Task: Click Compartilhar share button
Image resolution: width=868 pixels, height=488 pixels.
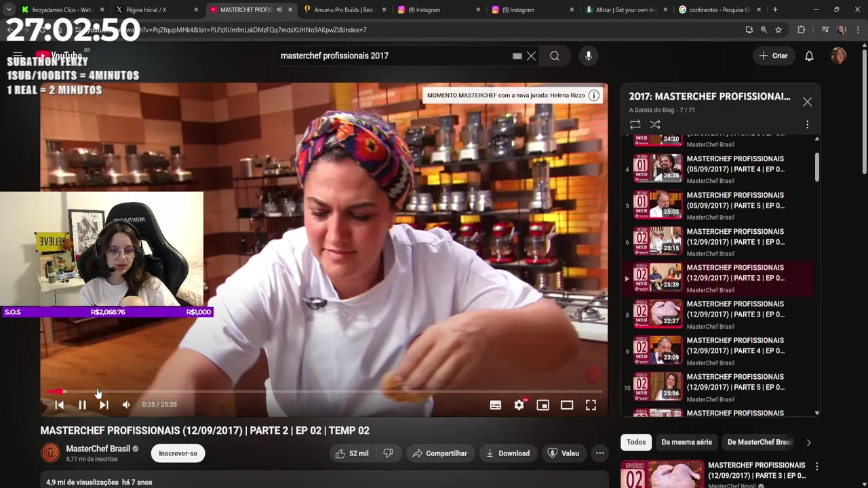Action: pos(440,453)
